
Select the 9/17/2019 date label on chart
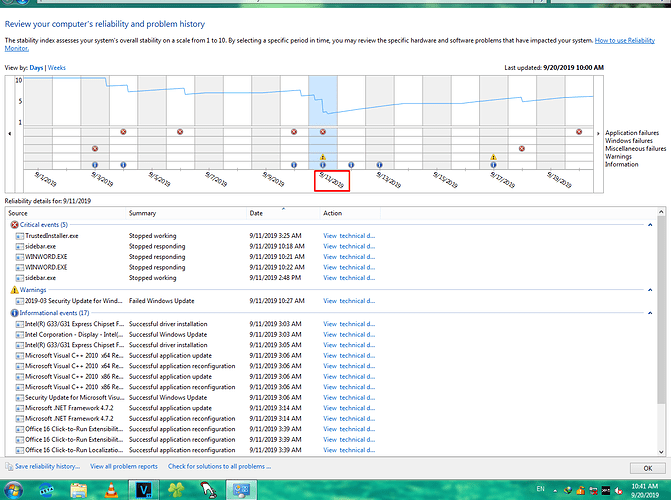point(502,180)
